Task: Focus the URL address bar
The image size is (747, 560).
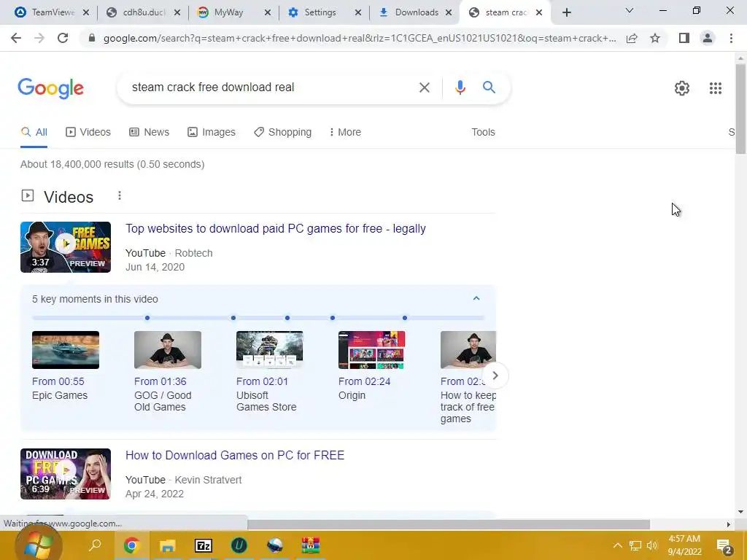Action: (359, 38)
